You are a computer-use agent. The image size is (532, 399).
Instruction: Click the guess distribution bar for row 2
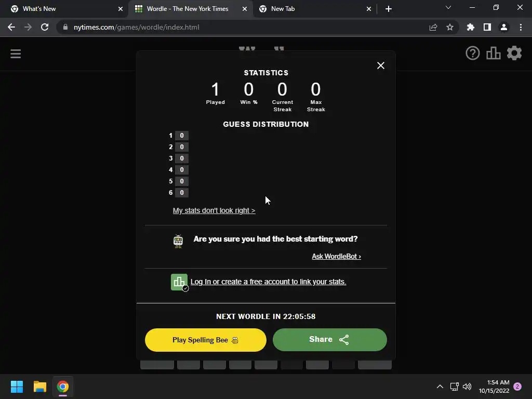tap(182, 147)
